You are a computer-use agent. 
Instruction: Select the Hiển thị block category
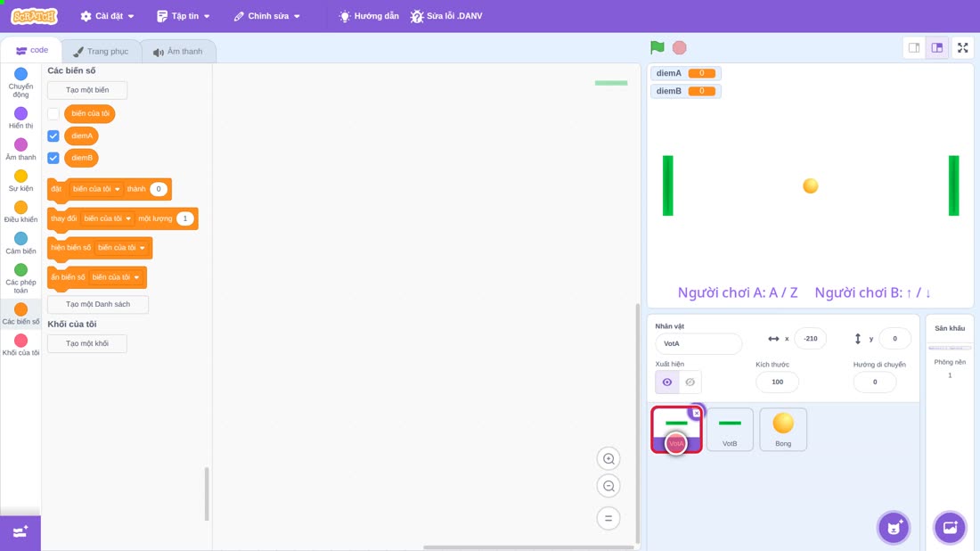pos(20,118)
